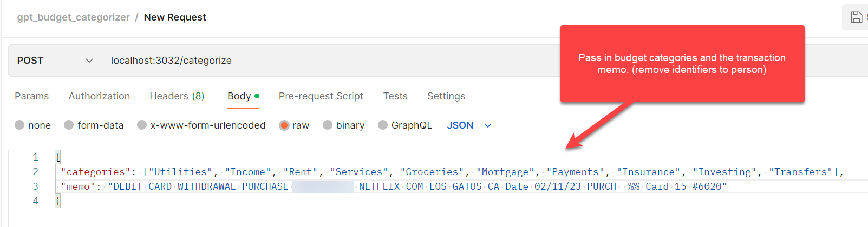Viewport: 868px width, 227px height.
Task: Click the localhost:3032/categorize URL field
Action: [325, 61]
